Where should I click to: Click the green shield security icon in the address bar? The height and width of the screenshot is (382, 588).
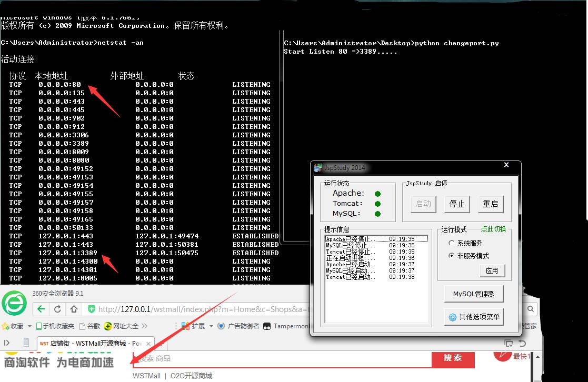point(91,309)
